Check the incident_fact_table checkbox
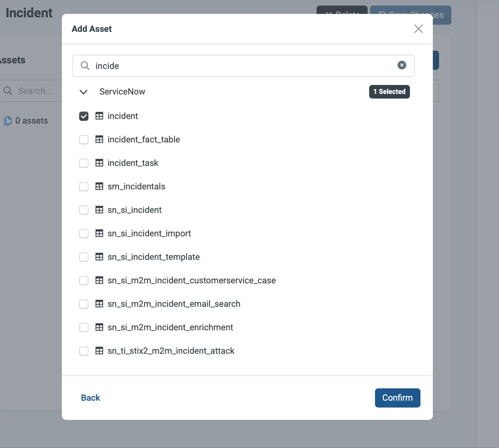Image resolution: width=499 pixels, height=448 pixels. 84,140
